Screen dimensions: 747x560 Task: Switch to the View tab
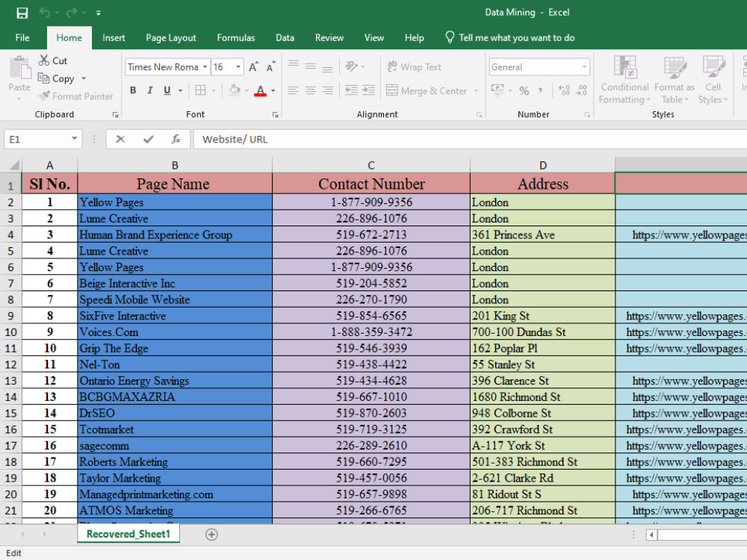tap(374, 37)
